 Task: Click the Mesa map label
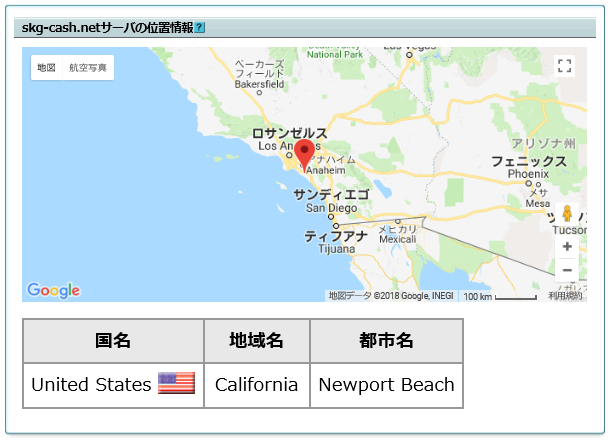point(538,204)
